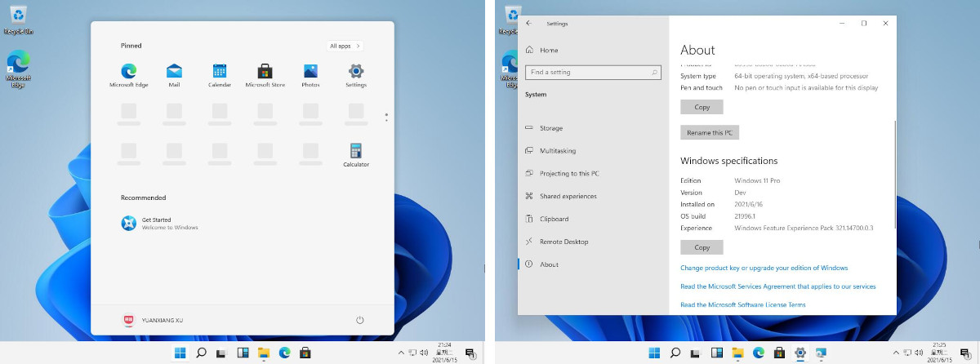Open Widgets on taskbar under Start menu

click(x=243, y=353)
